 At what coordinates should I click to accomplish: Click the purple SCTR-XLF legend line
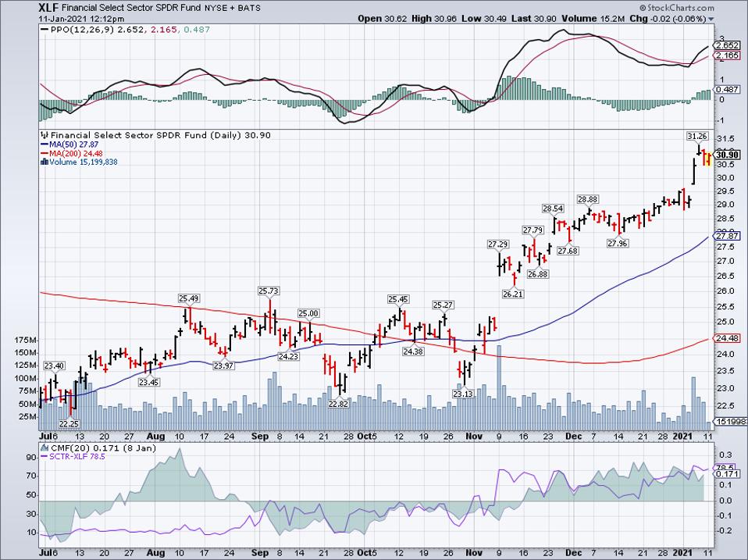click(x=45, y=456)
